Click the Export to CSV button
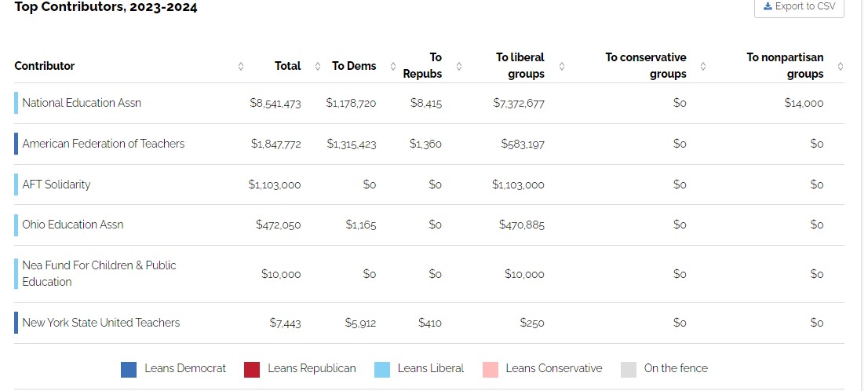This screenshot has height=391, width=868. 799,7
